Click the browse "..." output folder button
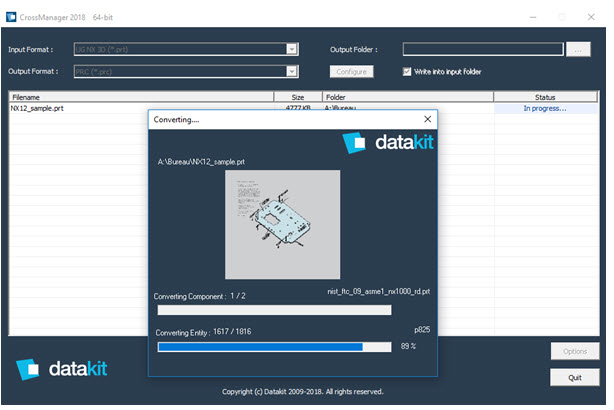Screen dimensions: 614x410 (x=578, y=50)
